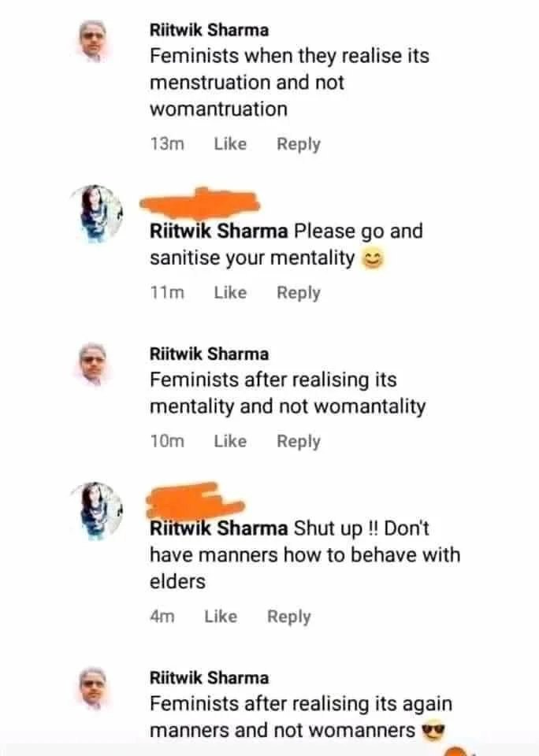Select the 13m timestamp of first comment

click(167, 143)
